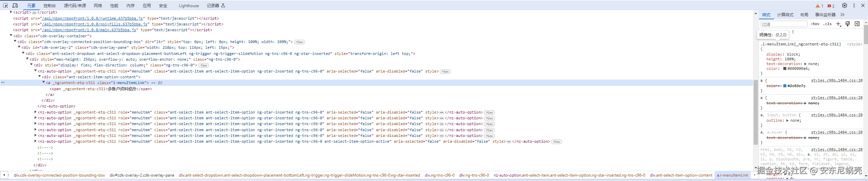Toggle the .cls class editor button
The image size is (868, 181).
[828, 24]
